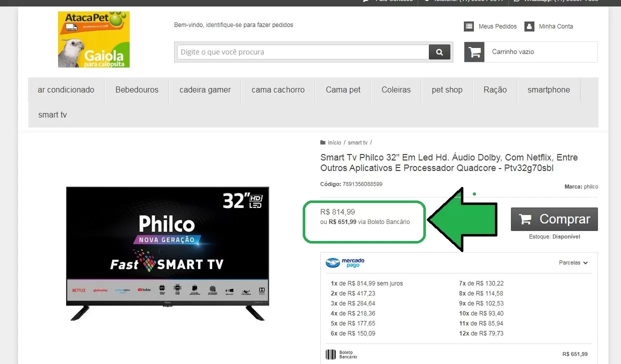Focus the product search field
The height and width of the screenshot is (364, 621).
pyautogui.click(x=303, y=52)
